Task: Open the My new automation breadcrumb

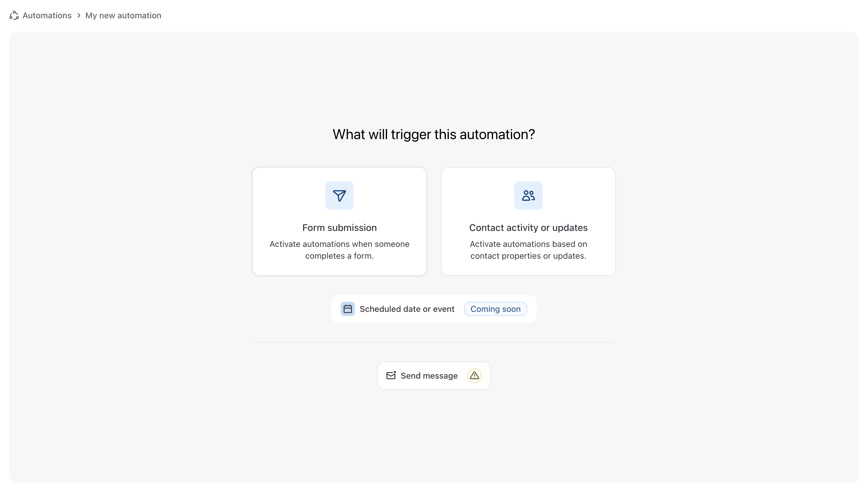Action: coord(123,16)
